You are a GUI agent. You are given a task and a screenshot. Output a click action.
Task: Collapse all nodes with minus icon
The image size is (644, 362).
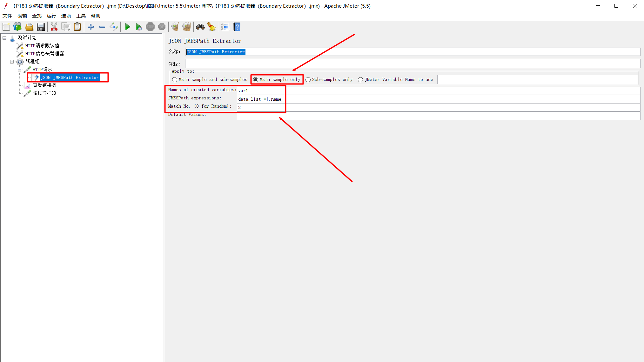click(x=102, y=27)
